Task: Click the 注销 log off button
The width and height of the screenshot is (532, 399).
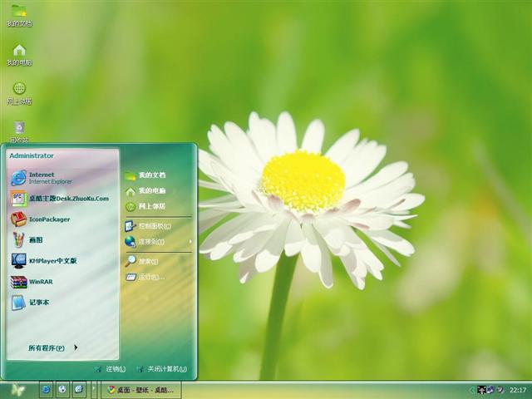Action: 111,368
